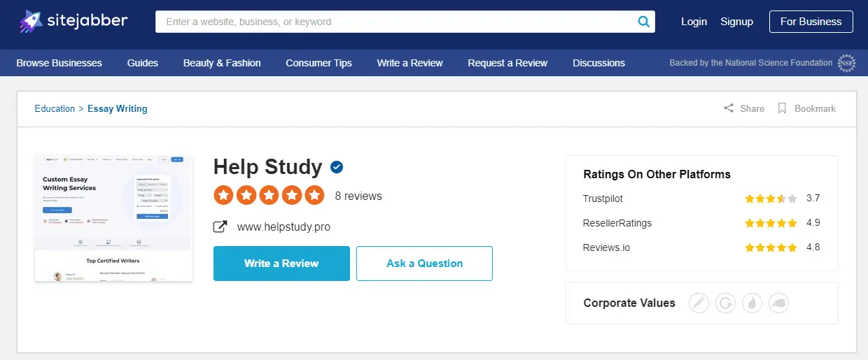The height and width of the screenshot is (360, 868).
Task: Open Consumer Tips menu item
Action: tap(318, 63)
